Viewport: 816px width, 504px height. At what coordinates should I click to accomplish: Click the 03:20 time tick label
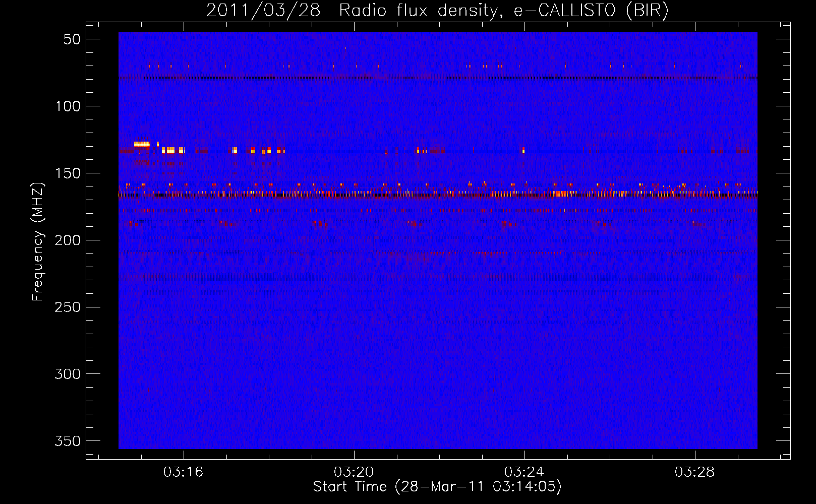click(x=354, y=472)
